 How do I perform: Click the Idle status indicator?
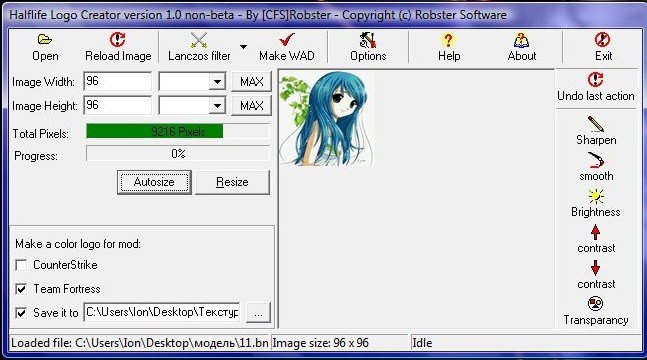[422, 343]
